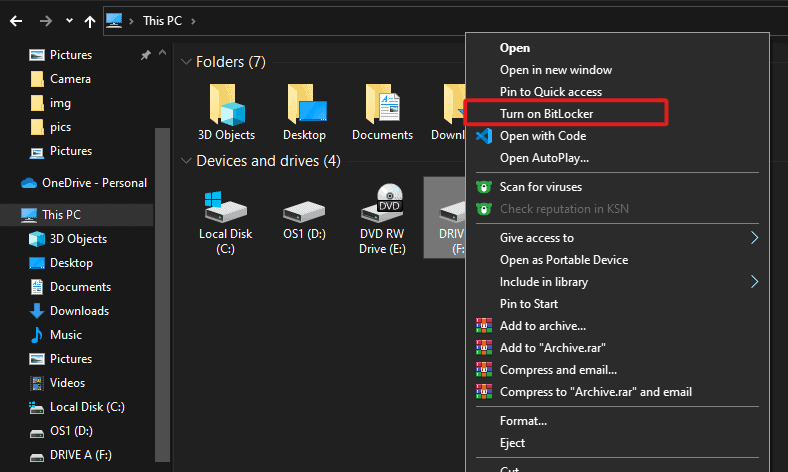Collapse the Devices and drives (4) group

click(186, 161)
